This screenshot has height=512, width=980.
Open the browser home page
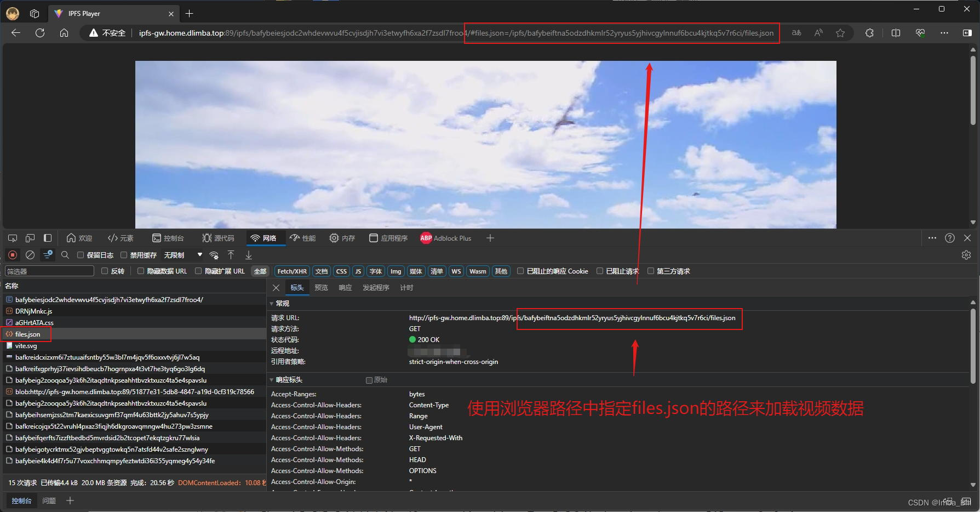[x=64, y=33]
